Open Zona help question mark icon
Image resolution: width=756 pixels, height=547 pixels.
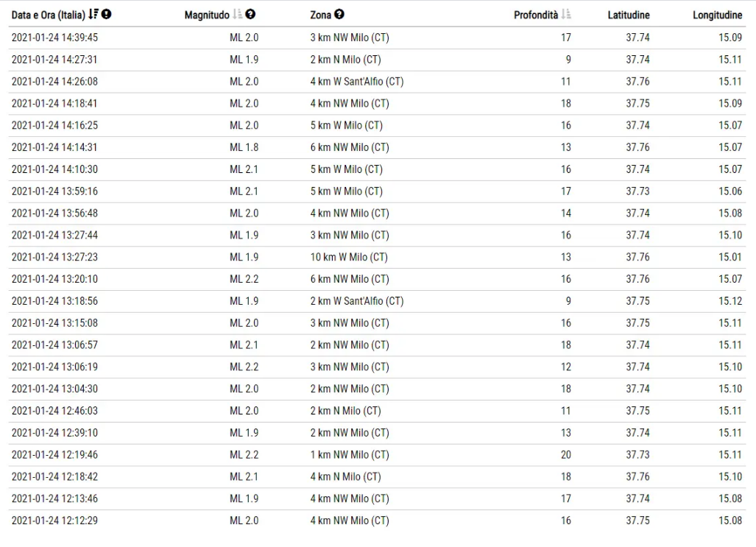coord(339,15)
